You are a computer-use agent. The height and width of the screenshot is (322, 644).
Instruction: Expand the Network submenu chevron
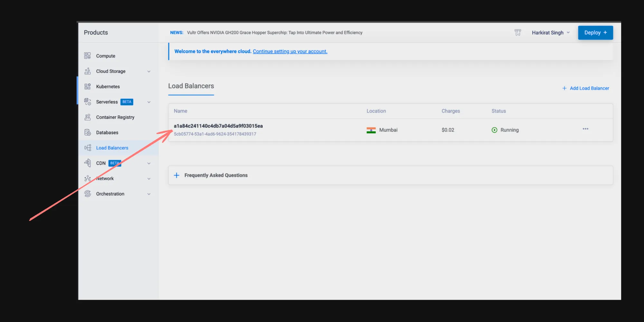tap(149, 179)
